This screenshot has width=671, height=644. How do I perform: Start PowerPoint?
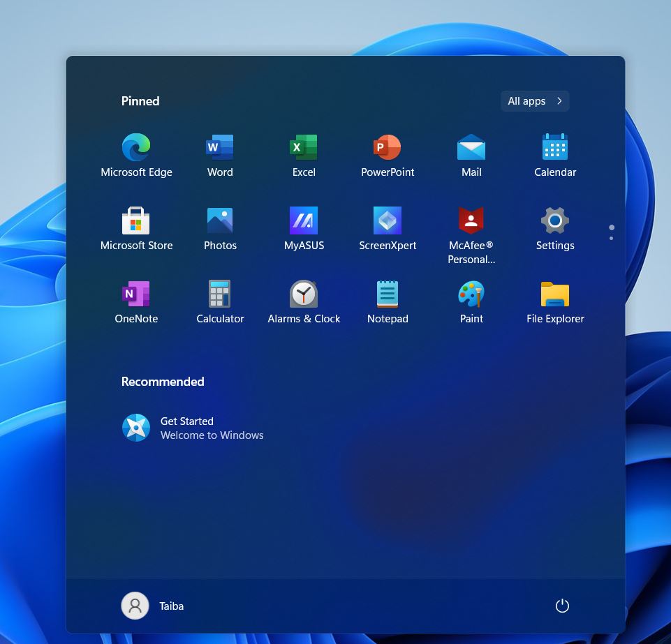click(388, 147)
